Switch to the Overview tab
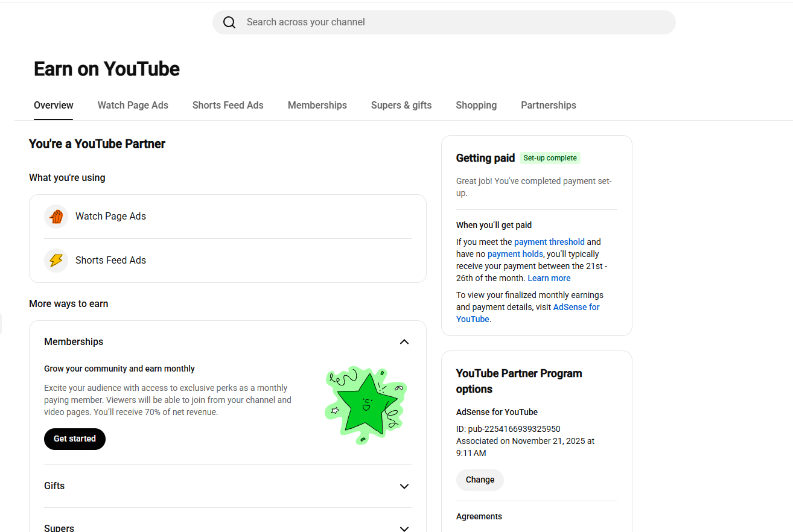Screen dimensions: 793x532 point(54,105)
